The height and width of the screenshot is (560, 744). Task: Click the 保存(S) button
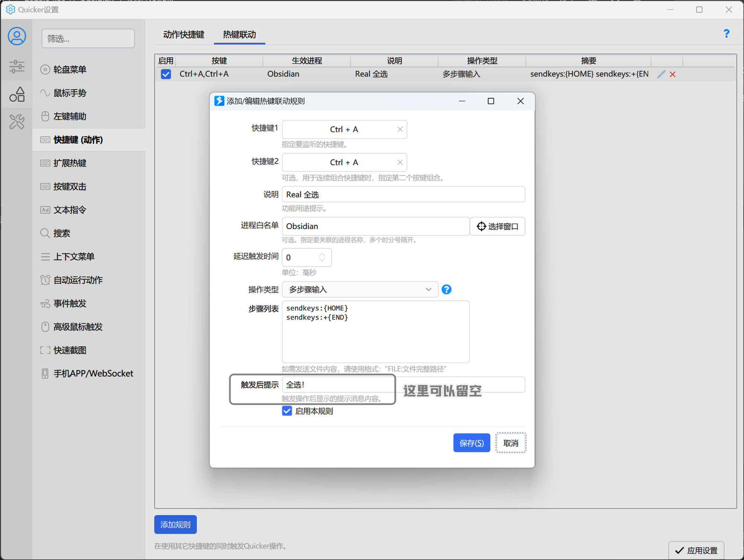point(471,443)
